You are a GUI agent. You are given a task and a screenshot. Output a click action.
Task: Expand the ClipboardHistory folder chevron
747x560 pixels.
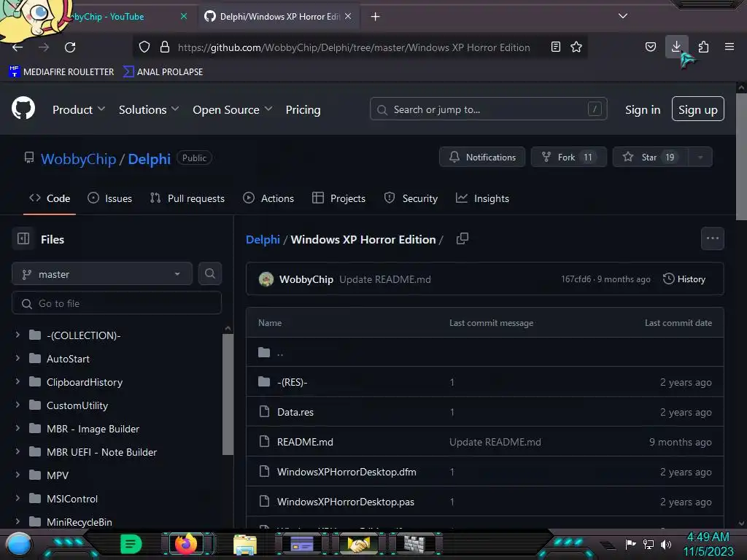click(18, 381)
